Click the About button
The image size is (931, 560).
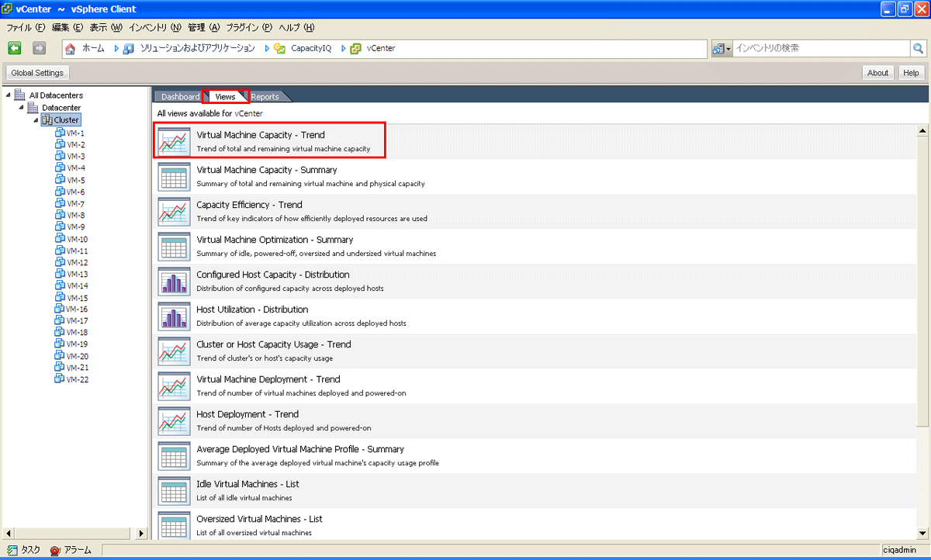tap(878, 73)
